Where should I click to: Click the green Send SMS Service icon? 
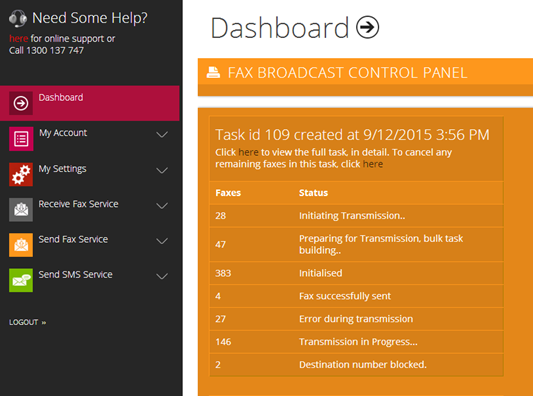point(21,280)
